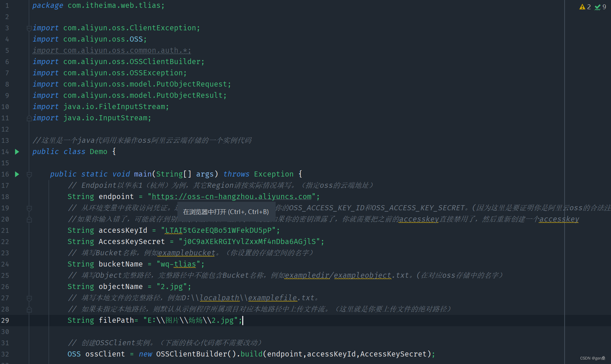The height and width of the screenshot is (364, 611).
Task: Click the PutObjectRequest import statement
Action: tap(132, 84)
